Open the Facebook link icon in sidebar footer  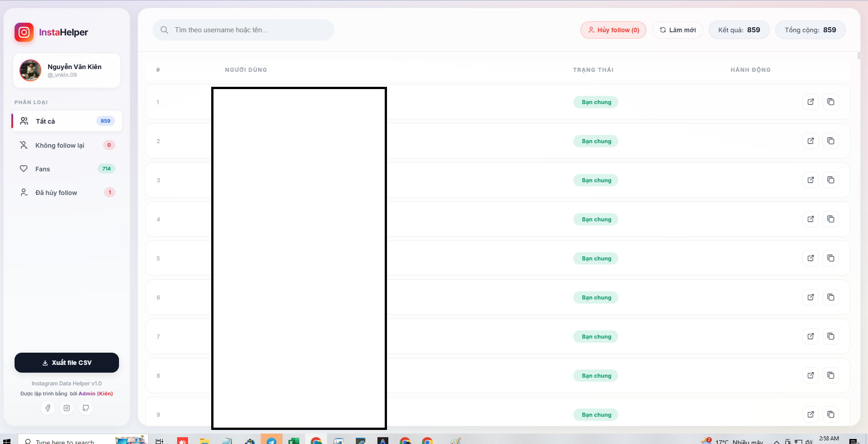[48, 408]
